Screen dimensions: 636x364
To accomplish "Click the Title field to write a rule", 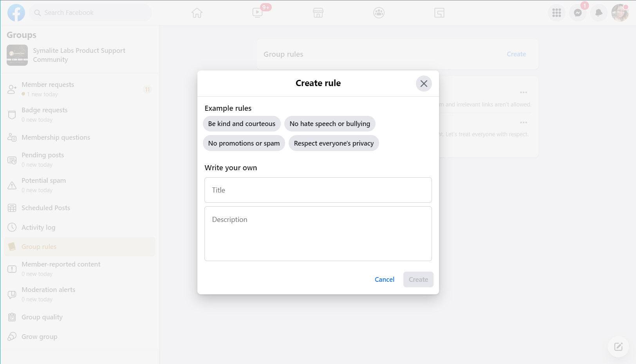I will coord(318,190).
